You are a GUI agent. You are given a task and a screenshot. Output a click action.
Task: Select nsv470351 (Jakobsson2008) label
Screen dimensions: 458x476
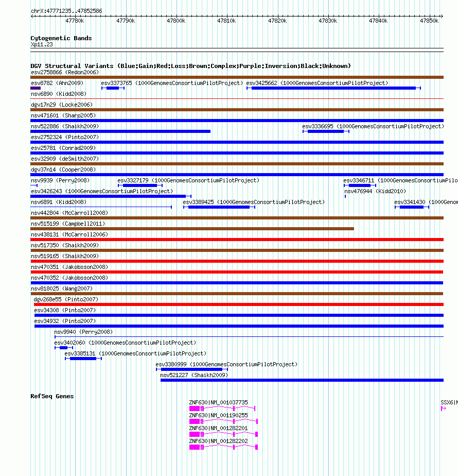pos(69,267)
